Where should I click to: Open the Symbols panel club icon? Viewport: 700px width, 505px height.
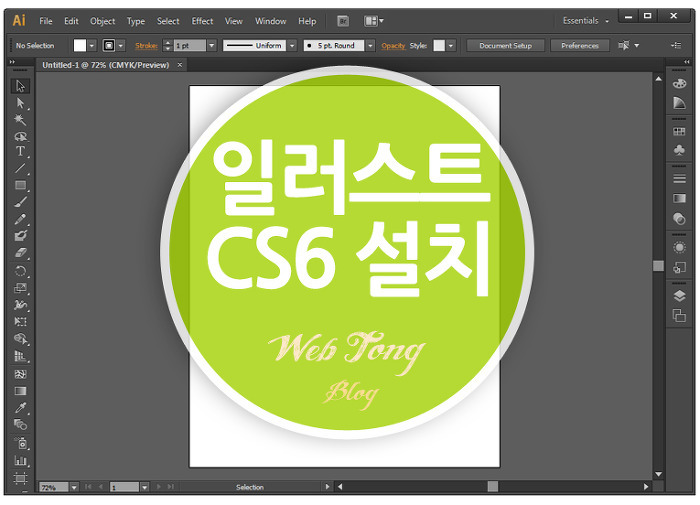(679, 150)
